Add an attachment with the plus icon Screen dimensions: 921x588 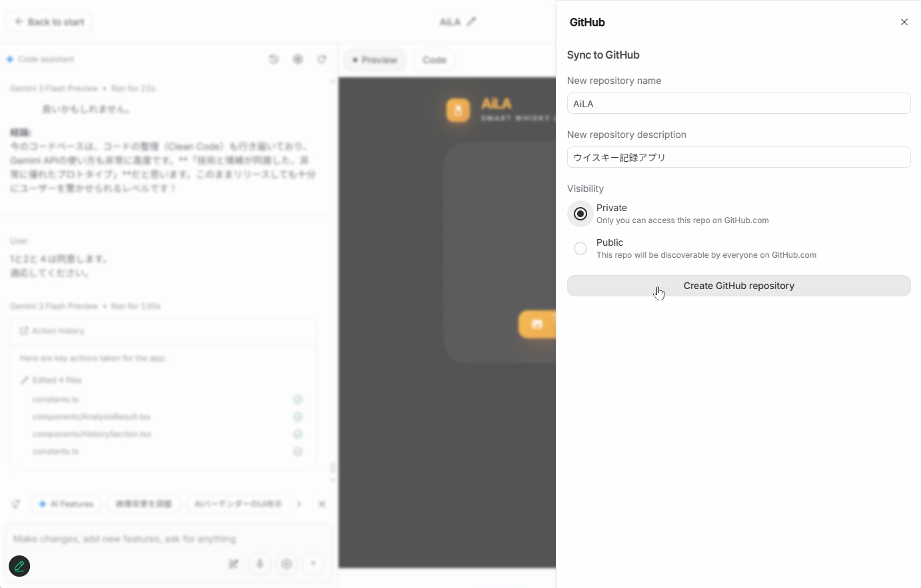[x=287, y=564]
